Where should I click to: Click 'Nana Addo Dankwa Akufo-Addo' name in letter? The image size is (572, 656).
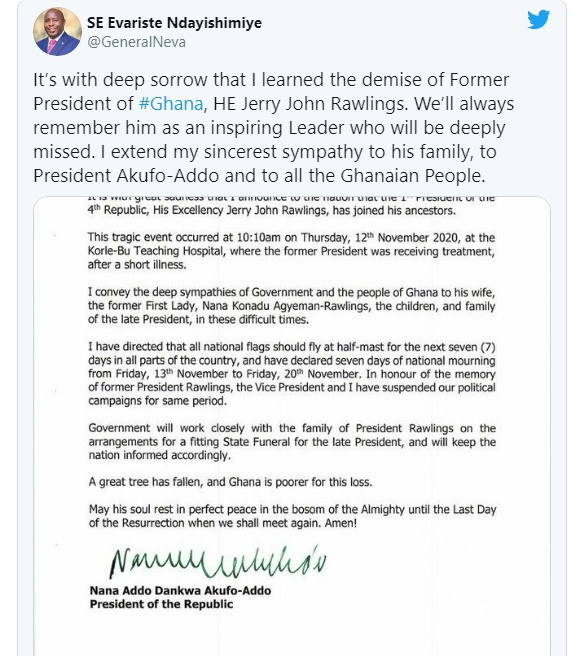(180, 591)
